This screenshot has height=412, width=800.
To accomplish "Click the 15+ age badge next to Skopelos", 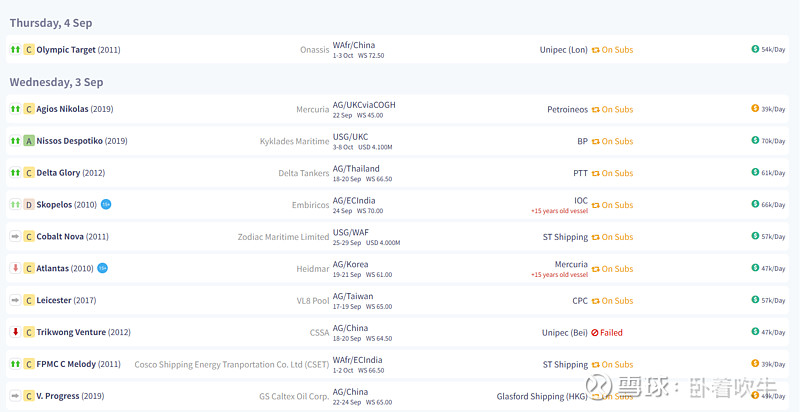I will click(106, 204).
